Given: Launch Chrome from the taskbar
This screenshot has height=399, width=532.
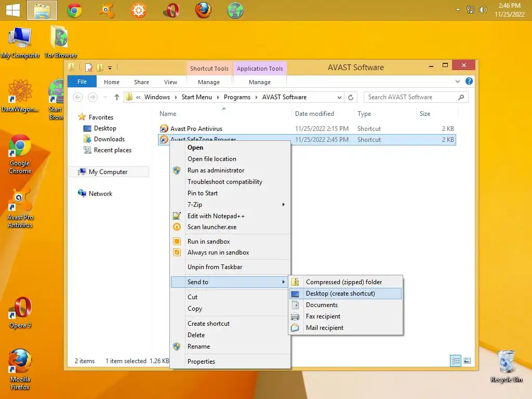Looking at the screenshot, I should pos(74,10).
